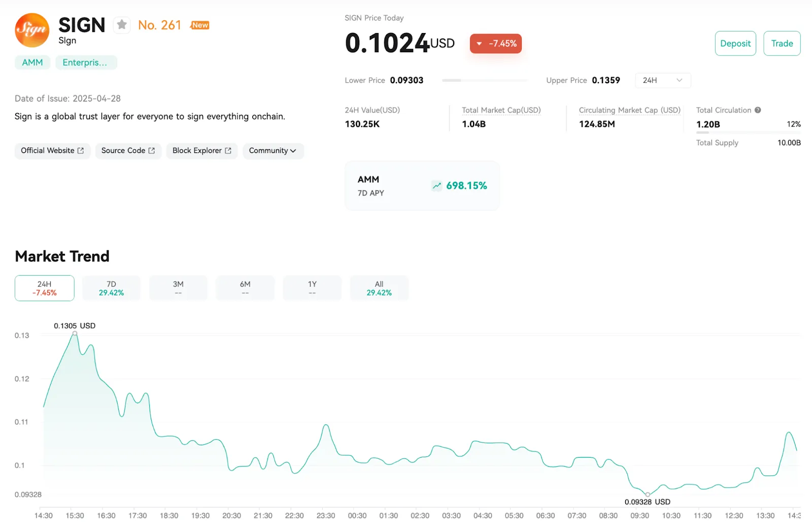This screenshot has width=812, height=524.
Task: Click the AMM tag
Action: coord(32,62)
